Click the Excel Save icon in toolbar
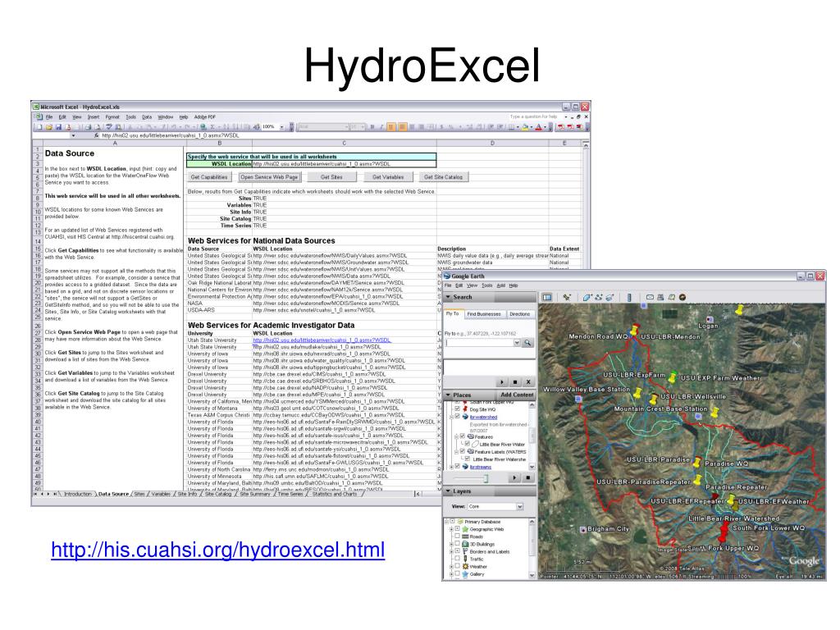840x630 pixels. click(58, 127)
